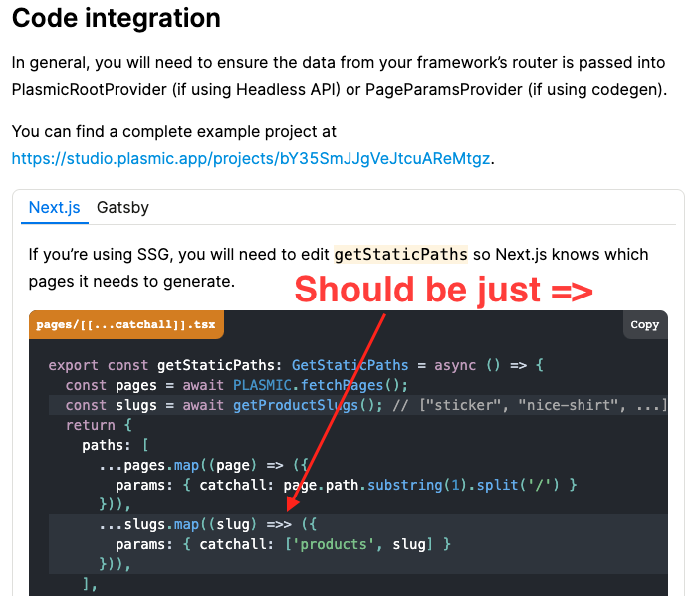Click the pages/[[...catchall]].tsx filename label

[126, 325]
